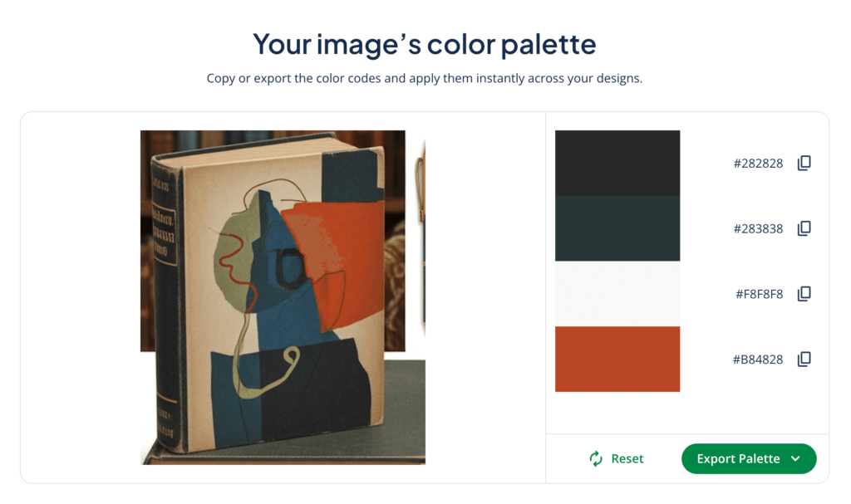Click the circular refresh icon beside Reset
The width and height of the screenshot is (851, 504).
coord(595,458)
